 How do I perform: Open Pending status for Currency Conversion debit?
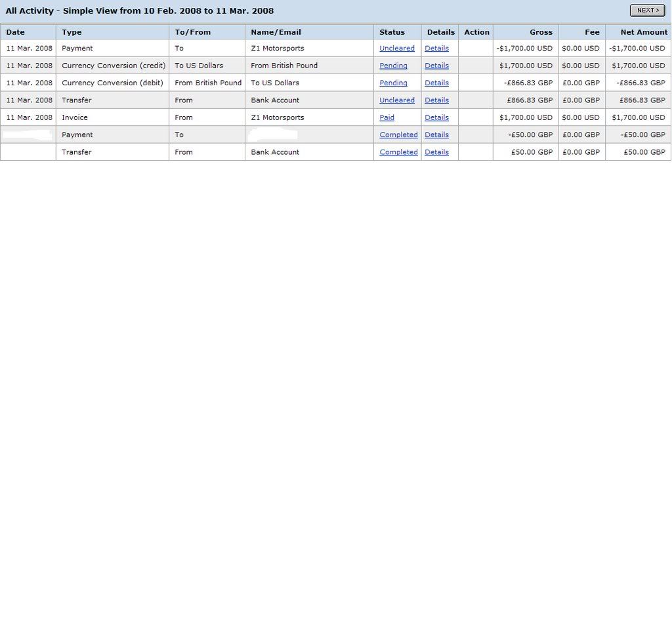393,83
